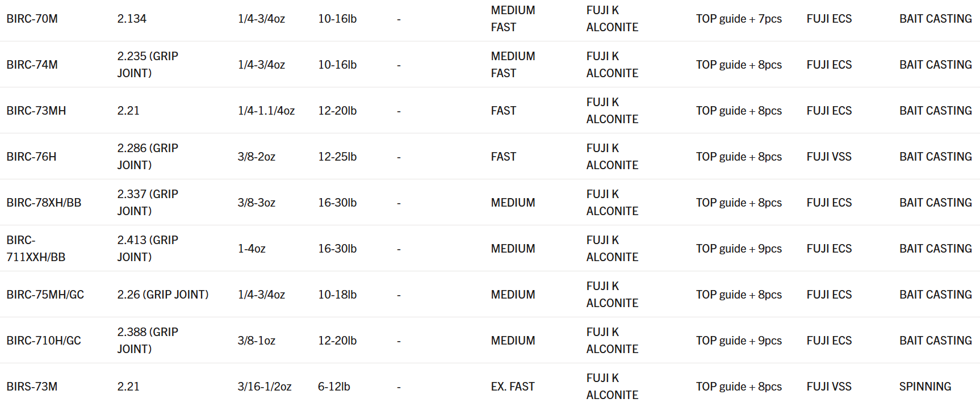
Task: Select the 6-12lb line rating cell
Action: coord(334,387)
